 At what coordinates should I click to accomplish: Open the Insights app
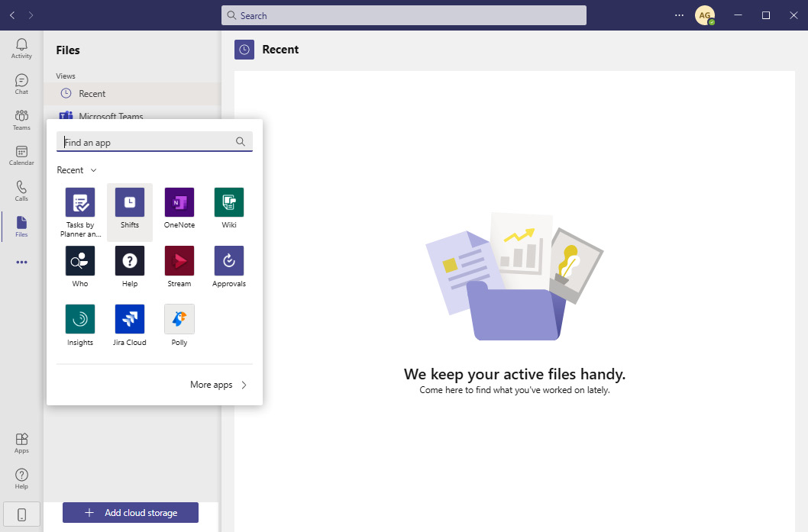click(80, 325)
